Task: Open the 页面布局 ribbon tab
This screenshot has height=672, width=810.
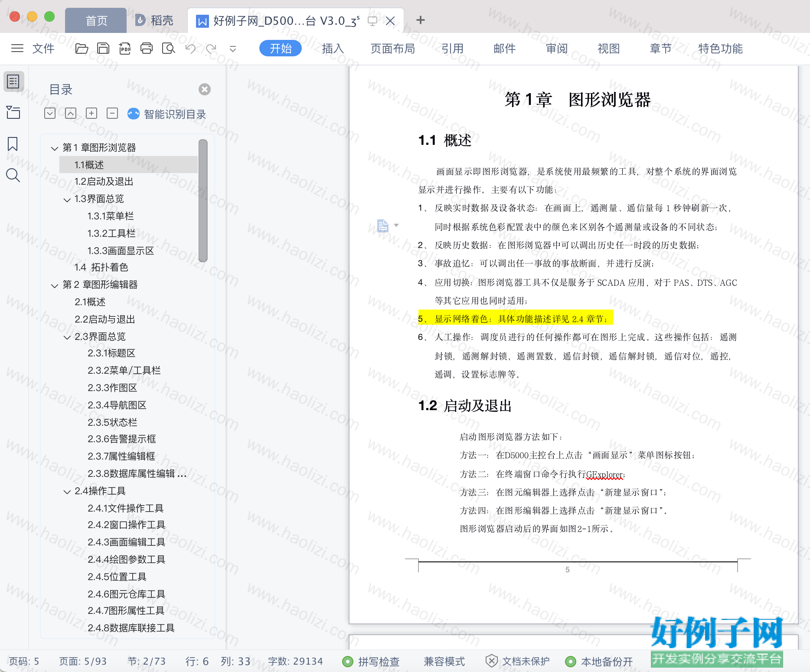Action: (393, 49)
